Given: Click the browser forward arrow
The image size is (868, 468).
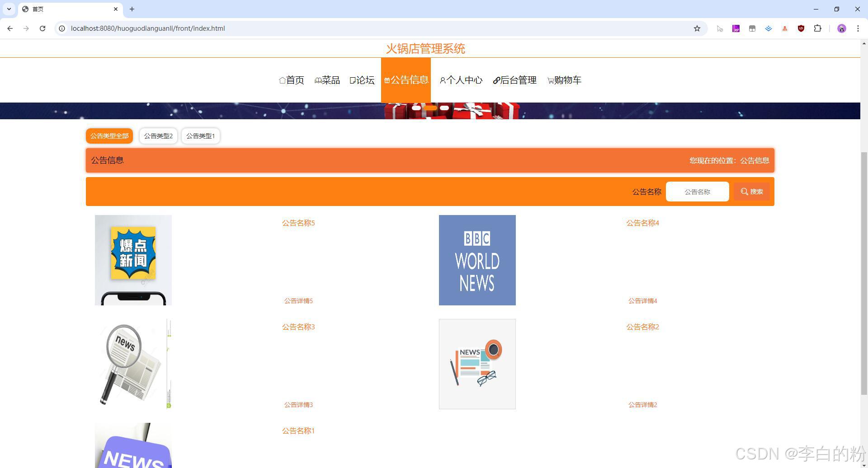Looking at the screenshot, I should pyautogui.click(x=26, y=28).
